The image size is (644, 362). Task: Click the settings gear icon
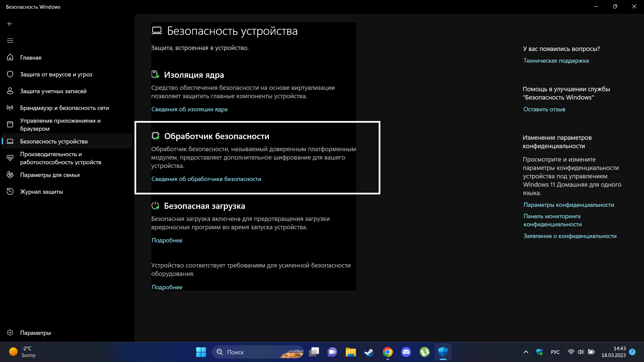click(10, 333)
